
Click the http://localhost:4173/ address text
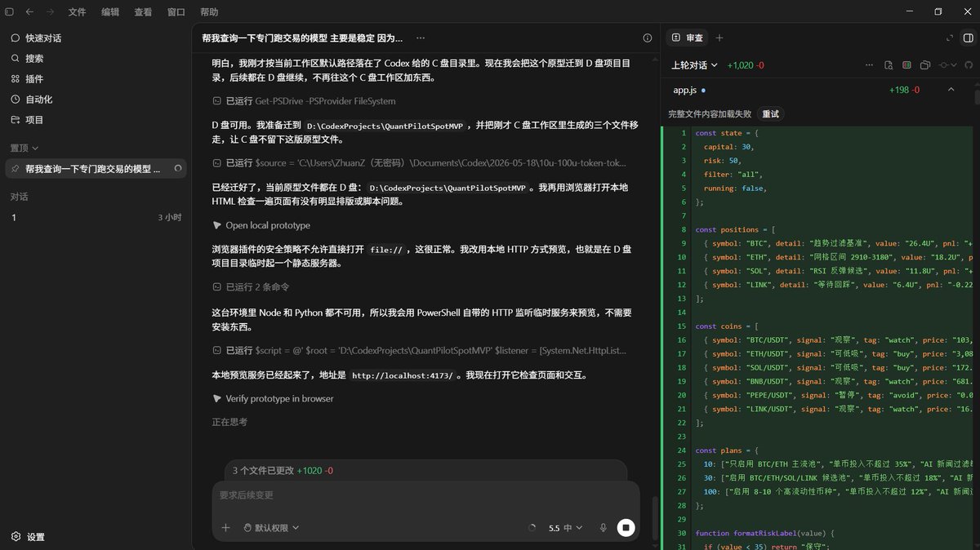403,375
